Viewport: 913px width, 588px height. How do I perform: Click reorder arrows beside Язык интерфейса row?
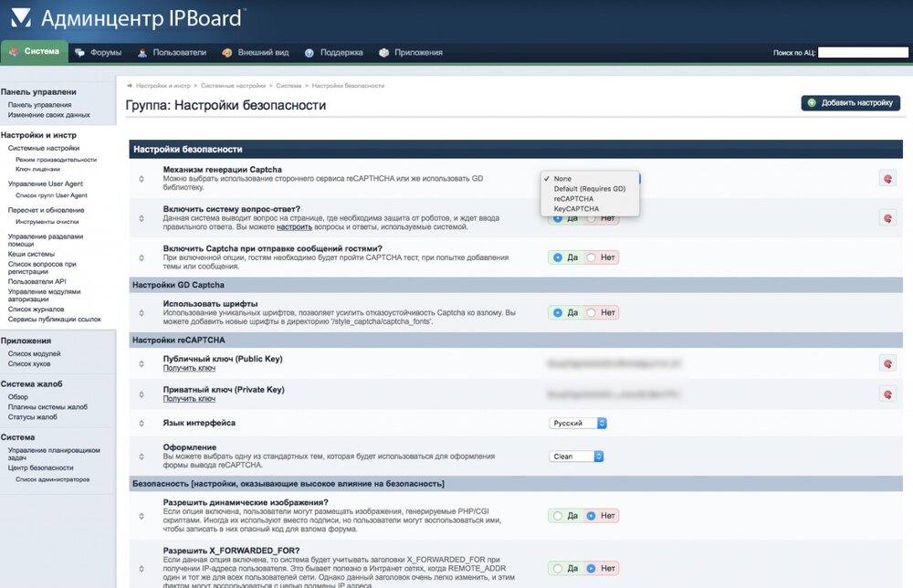tap(142, 424)
